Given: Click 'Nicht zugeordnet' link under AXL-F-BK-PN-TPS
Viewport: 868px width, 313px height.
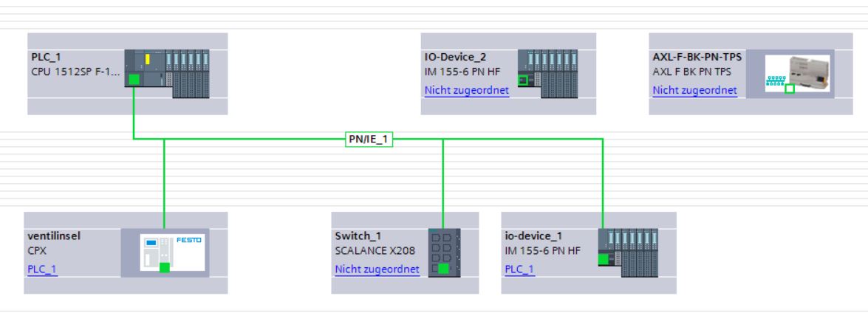Looking at the screenshot, I should click(694, 91).
